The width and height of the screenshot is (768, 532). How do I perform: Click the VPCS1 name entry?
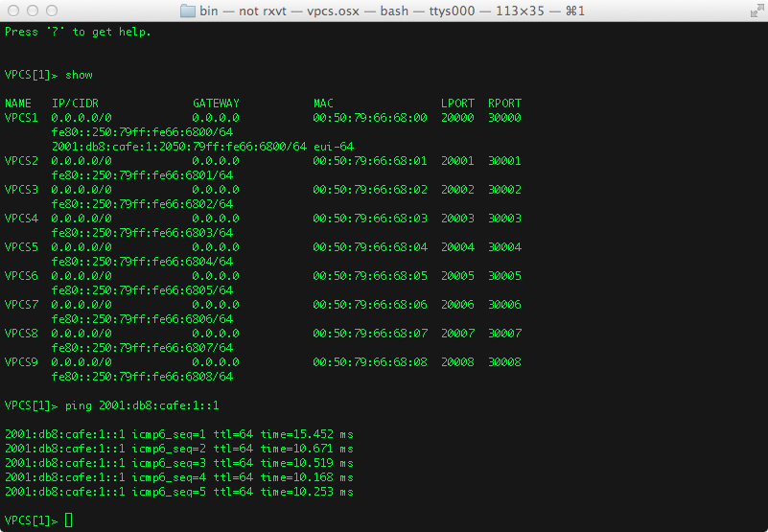click(21, 118)
